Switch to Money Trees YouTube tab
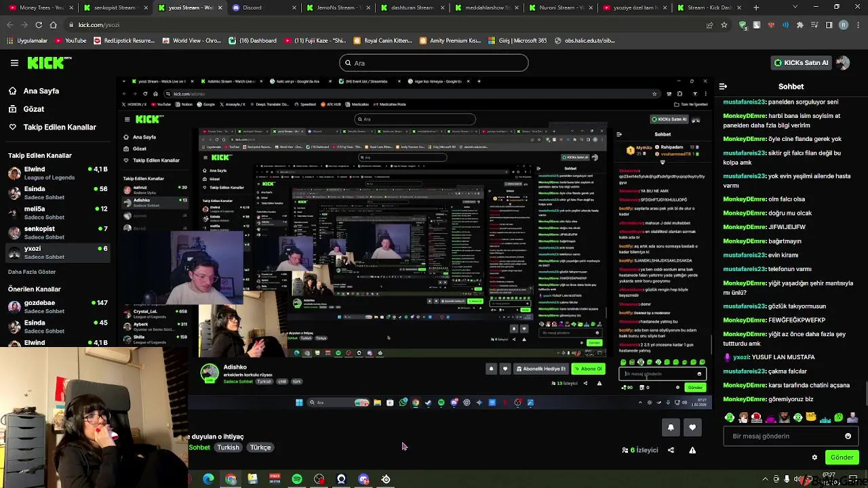 (42, 7)
